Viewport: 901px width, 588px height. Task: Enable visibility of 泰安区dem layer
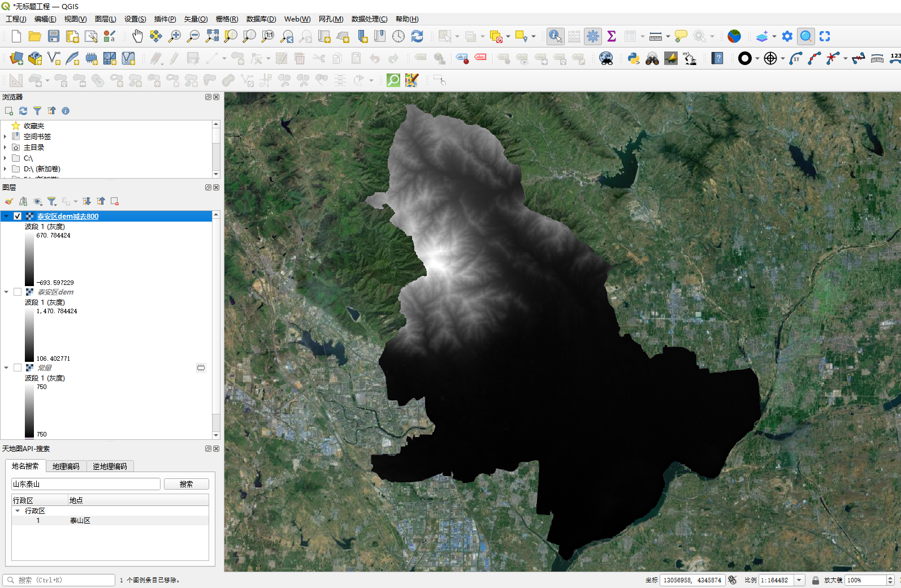18,292
